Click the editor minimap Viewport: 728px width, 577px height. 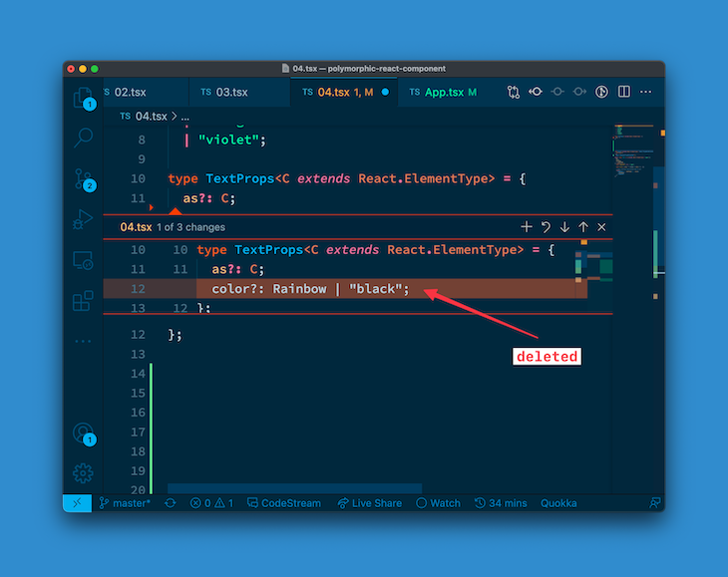click(633, 150)
